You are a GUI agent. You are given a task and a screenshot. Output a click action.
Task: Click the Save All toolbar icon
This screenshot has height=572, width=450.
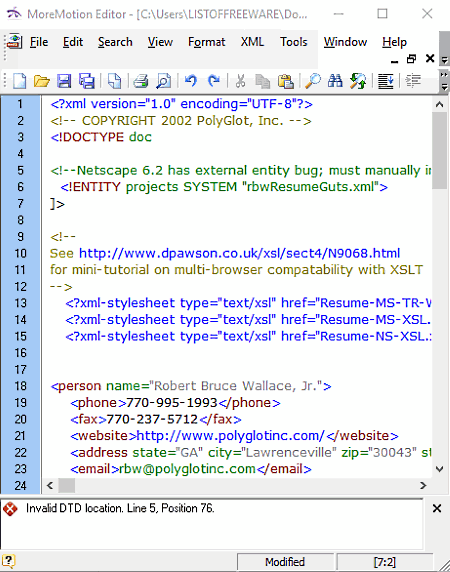(x=87, y=81)
